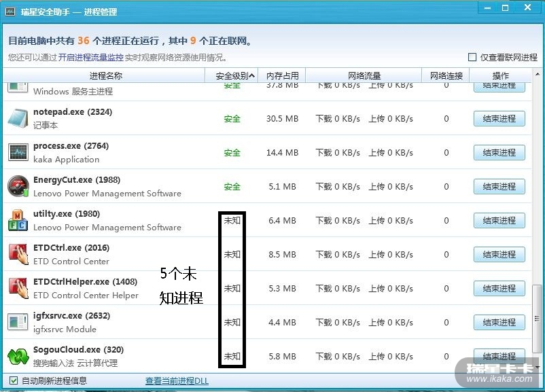Select igfxsrvc.exe (2632) process name
The image size is (545, 392).
71,315
